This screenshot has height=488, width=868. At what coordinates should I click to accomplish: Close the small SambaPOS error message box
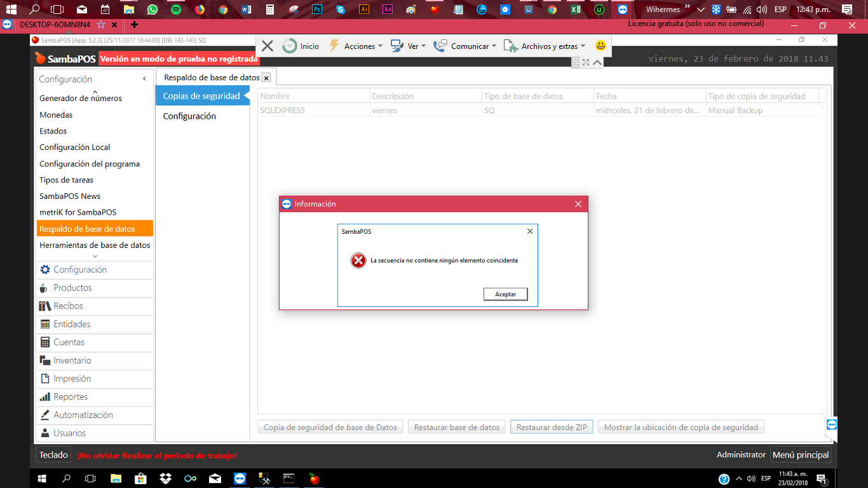click(x=530, y=231)
